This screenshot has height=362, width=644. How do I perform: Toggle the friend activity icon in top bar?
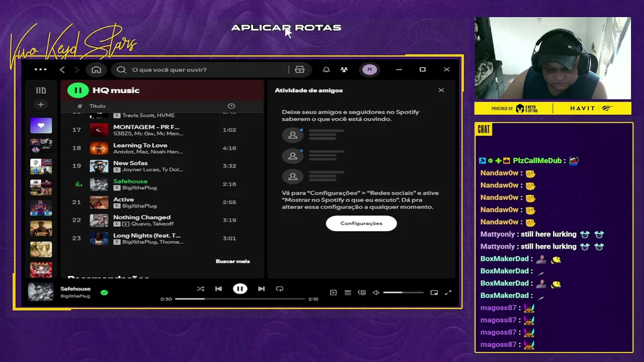344,69
